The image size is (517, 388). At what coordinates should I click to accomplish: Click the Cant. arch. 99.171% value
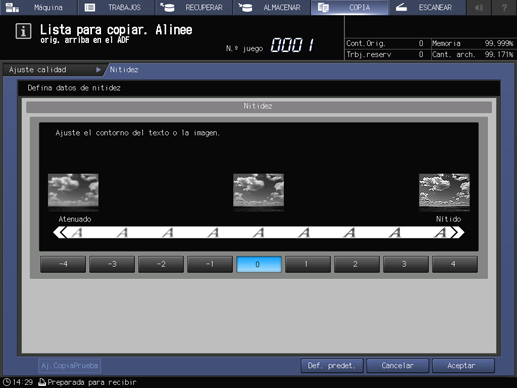click(499, 54)
